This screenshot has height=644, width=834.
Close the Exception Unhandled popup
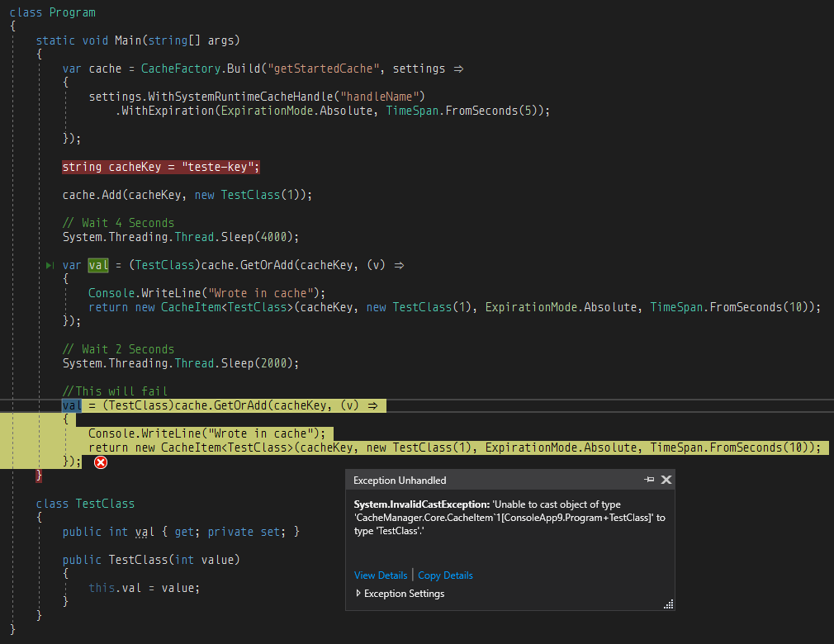point(666,480)
